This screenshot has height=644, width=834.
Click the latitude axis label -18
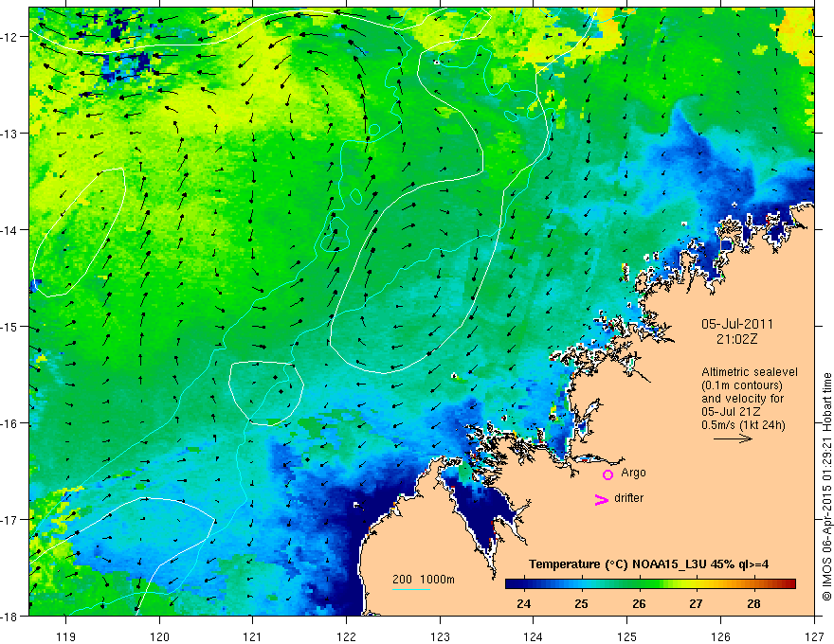[x=10, y=617]
